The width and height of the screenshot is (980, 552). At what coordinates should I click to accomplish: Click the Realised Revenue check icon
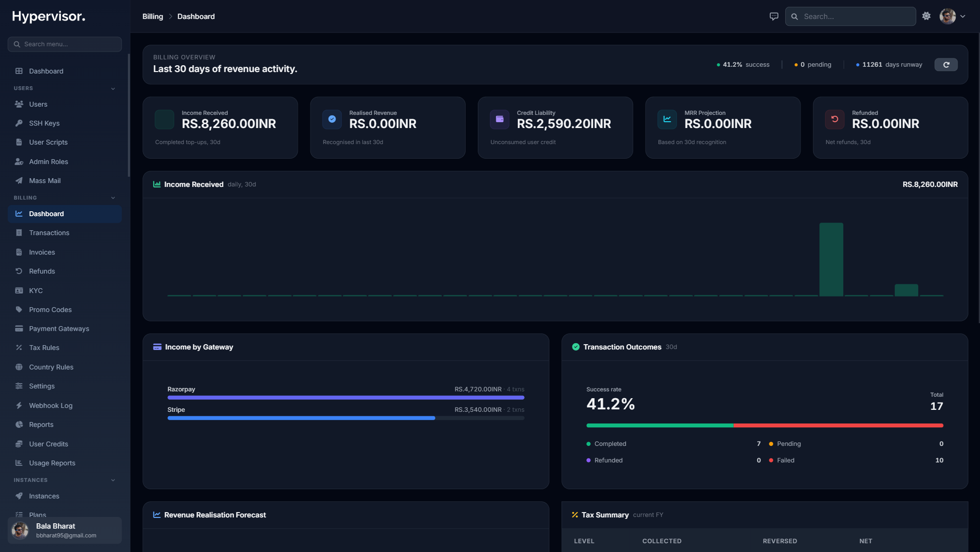tap(332, 119)
